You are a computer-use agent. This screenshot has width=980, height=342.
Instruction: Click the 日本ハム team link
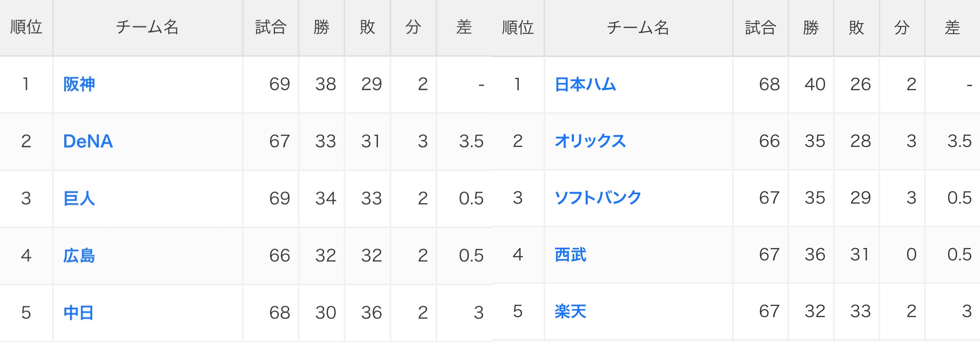point(585,84)
